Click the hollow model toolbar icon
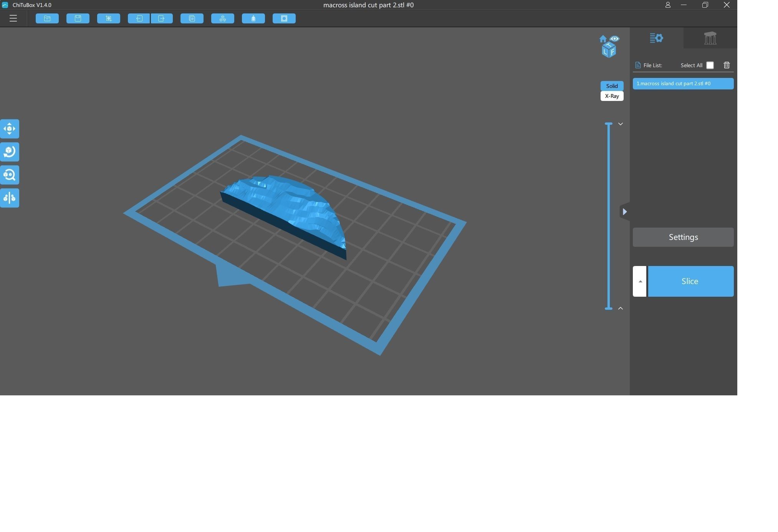 pyautogui.click(x=253, y=18)
